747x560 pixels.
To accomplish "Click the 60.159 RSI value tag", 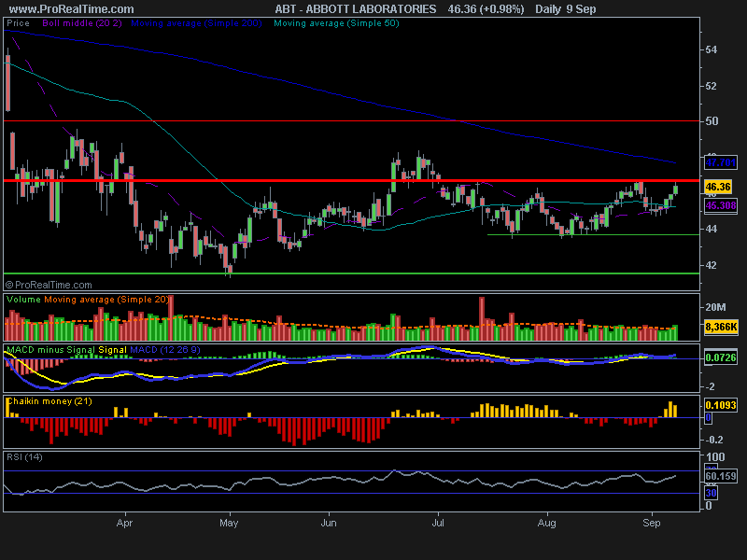I will point(721,476).
